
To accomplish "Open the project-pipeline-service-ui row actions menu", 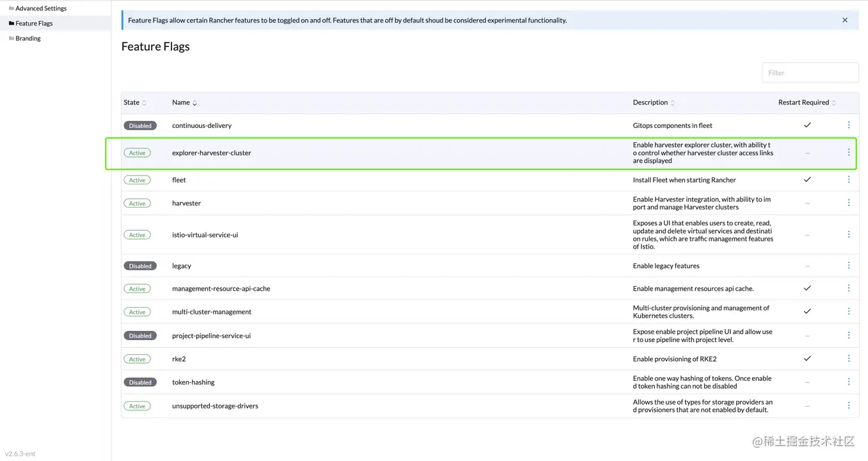I will pyautogui.click(x=849, y=336).
